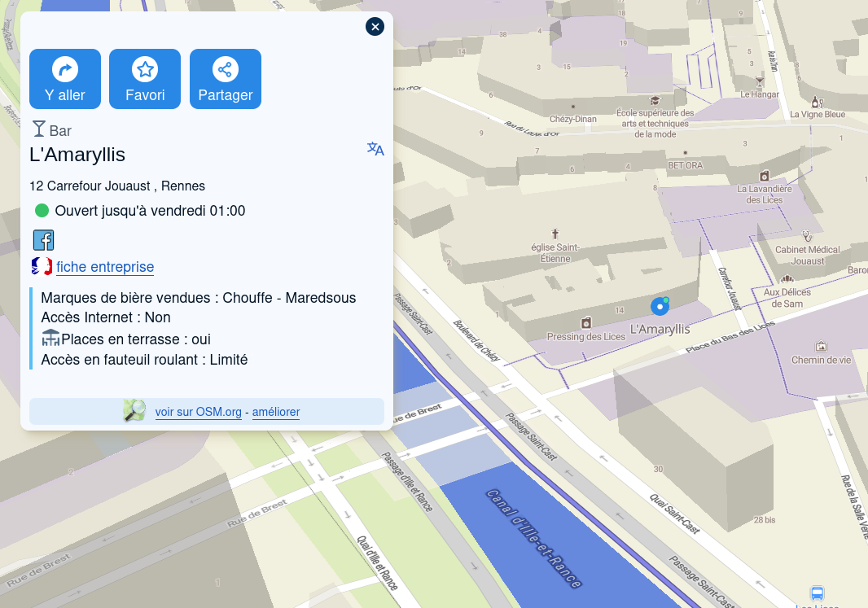
Task: Click the Le Hangar bar icon on the map
Action: 760,81
